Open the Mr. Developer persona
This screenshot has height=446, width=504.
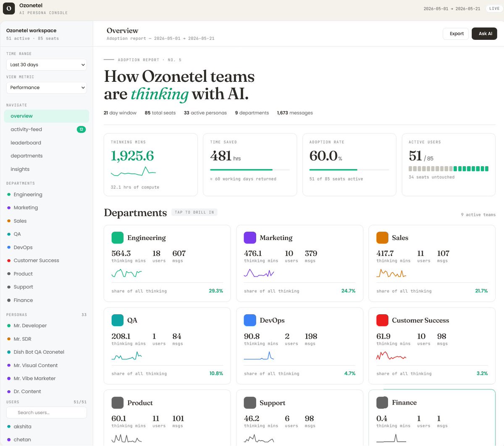[x=47, y=326]
